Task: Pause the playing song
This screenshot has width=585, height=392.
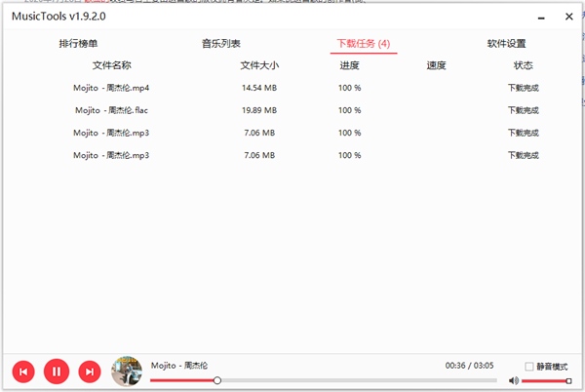Action: pyautogui.click(x=57, y=372)
